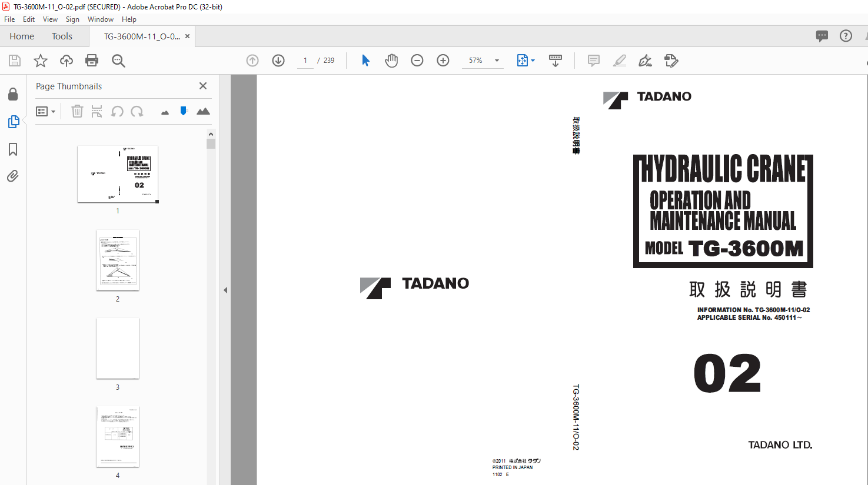Click the 'TADANO LTD.' text on the cover
The image size is (868, 485).
tap(780, 445)
